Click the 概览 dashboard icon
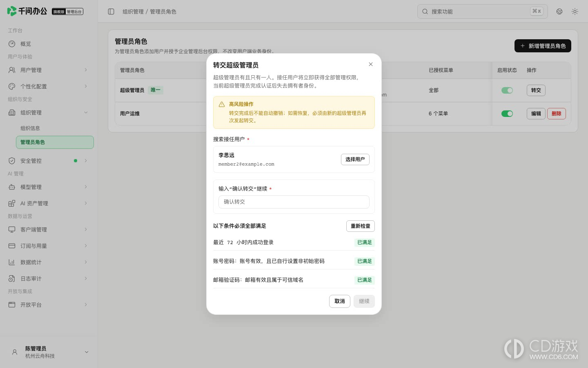Screen dimensions: 588x368 coord(12,44)
